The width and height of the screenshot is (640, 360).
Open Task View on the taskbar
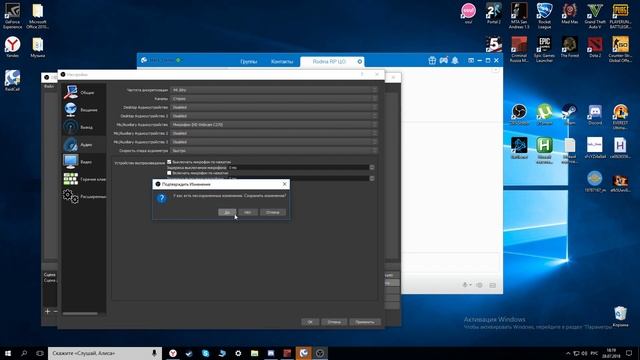40,353
